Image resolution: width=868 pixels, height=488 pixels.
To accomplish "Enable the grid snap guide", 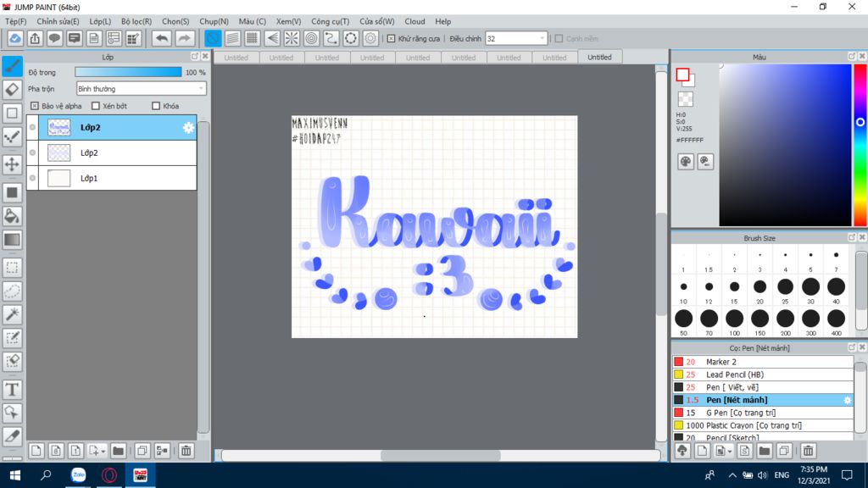I will pyautogui.click(x=252, y=38).
